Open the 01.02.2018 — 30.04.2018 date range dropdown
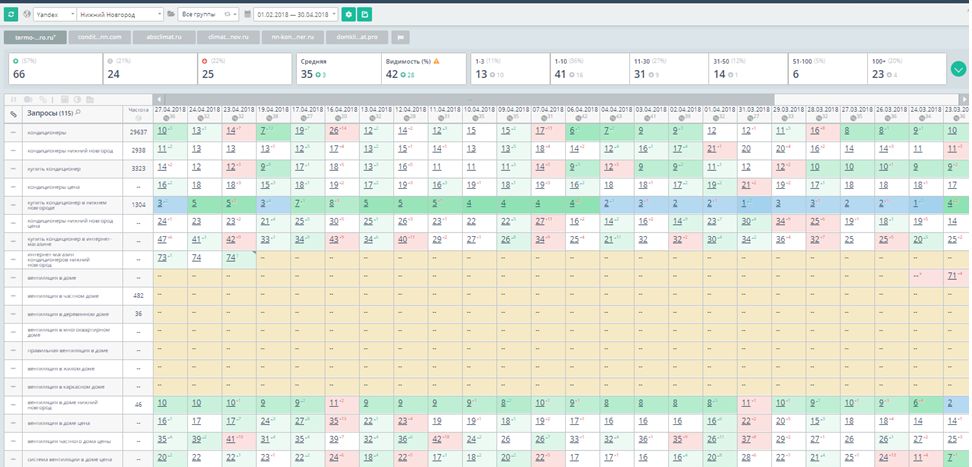This screenshot has height=467, width=972. click(x=296, y=14)
